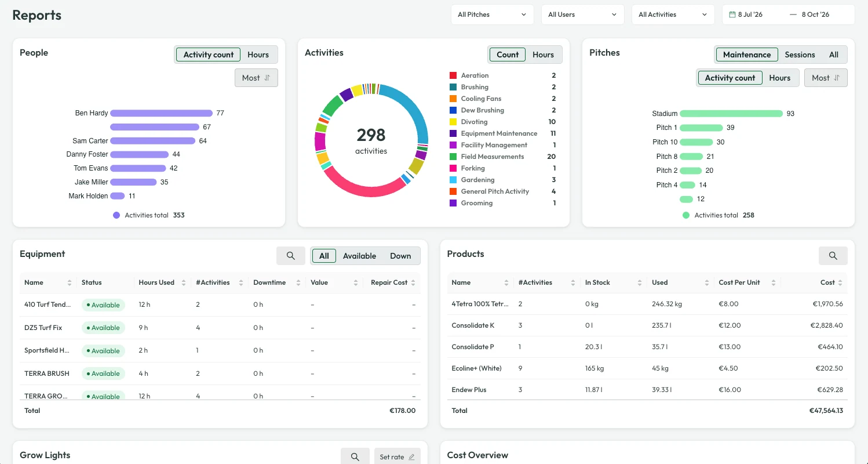Sort by Cost Per Unit arrows
Image resolution: width=868 pixels, height=464 pixels.
[x=773, y=282]
